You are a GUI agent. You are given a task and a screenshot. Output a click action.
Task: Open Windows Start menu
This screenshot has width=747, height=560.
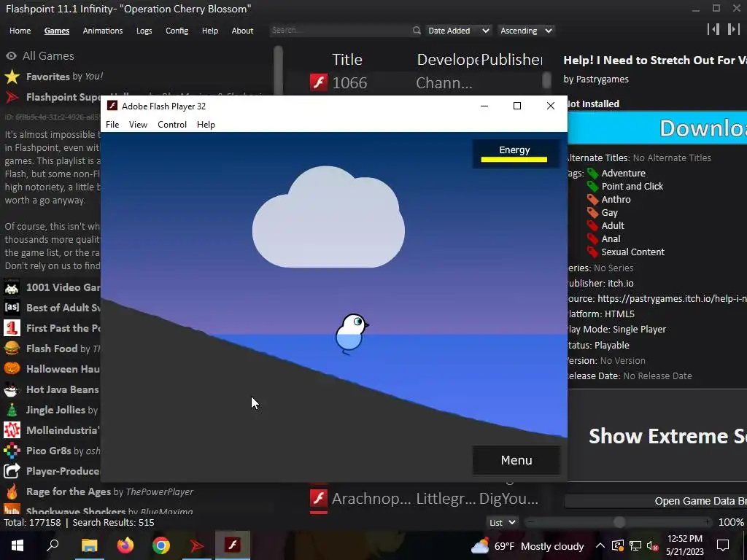tap(18, 545)
